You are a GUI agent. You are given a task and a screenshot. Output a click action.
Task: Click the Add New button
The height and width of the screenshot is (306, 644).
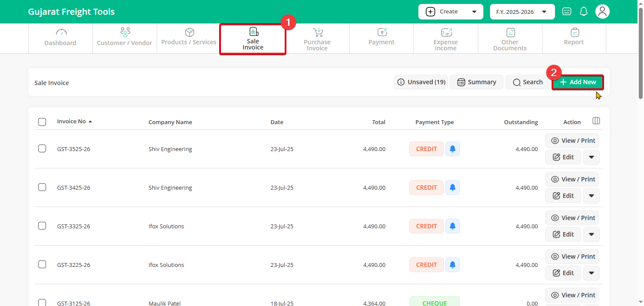click(578, 82)
